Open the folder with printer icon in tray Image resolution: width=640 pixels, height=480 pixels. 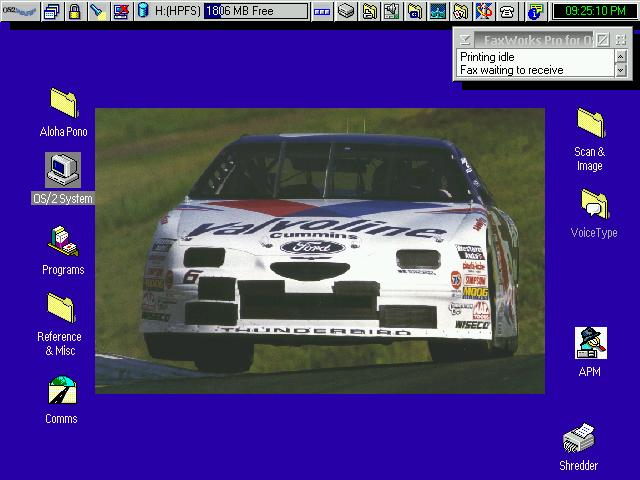pos(369,11)
